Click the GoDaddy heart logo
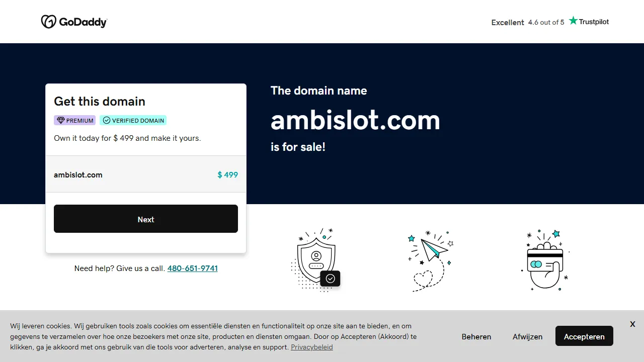This screenshot has width=644, height=362. (49, 21)
